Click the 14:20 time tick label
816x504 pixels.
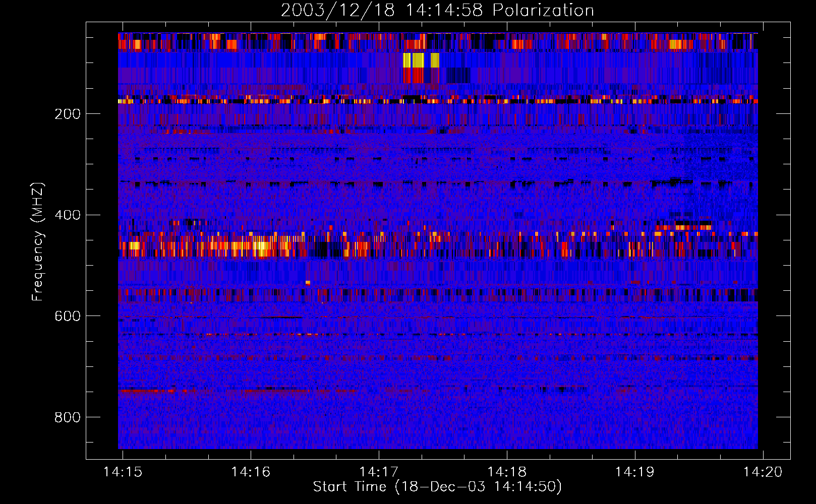coord(763,472)
